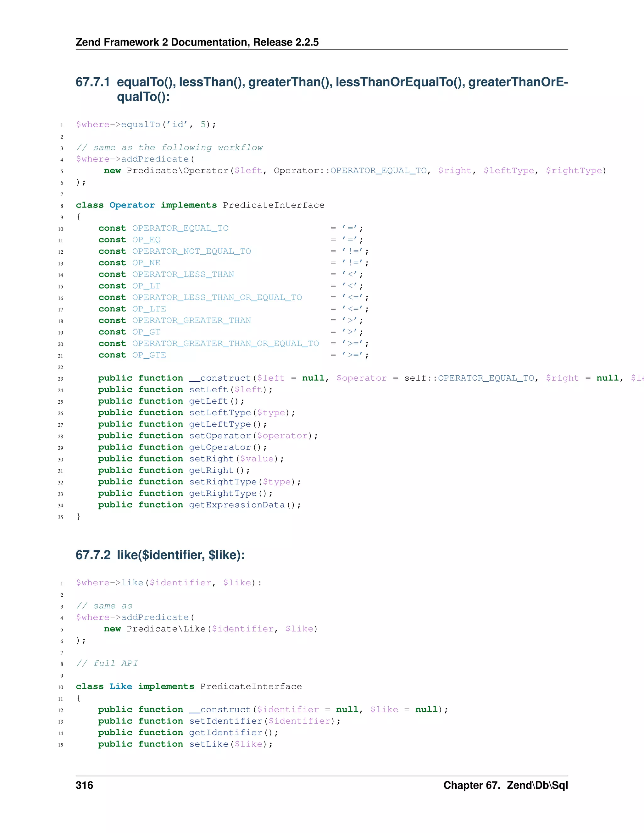644x833 pixels.
Task: Click the constant OPERATOR_NOT_EQUAL_TO
Action: click(x=192, y=251)
